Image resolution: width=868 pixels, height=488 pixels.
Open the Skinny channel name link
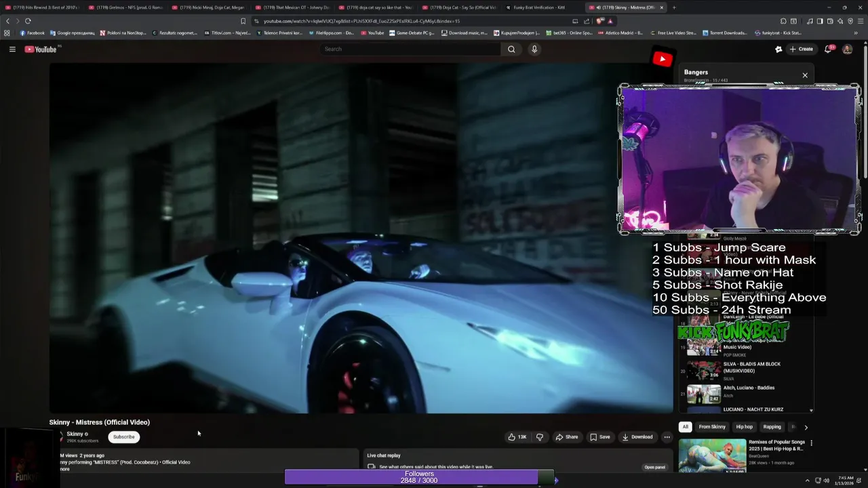coord(75,434)
